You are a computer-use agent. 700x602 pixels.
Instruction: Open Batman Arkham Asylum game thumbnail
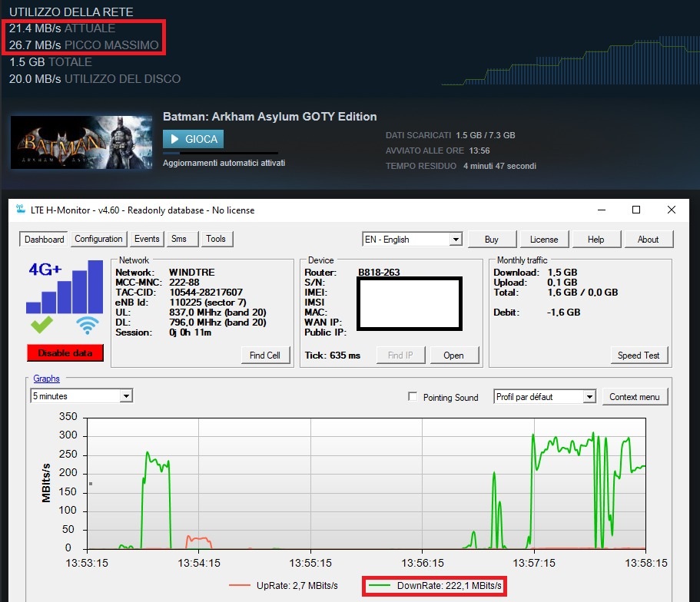pyautogui.click(x=81, y=142)
